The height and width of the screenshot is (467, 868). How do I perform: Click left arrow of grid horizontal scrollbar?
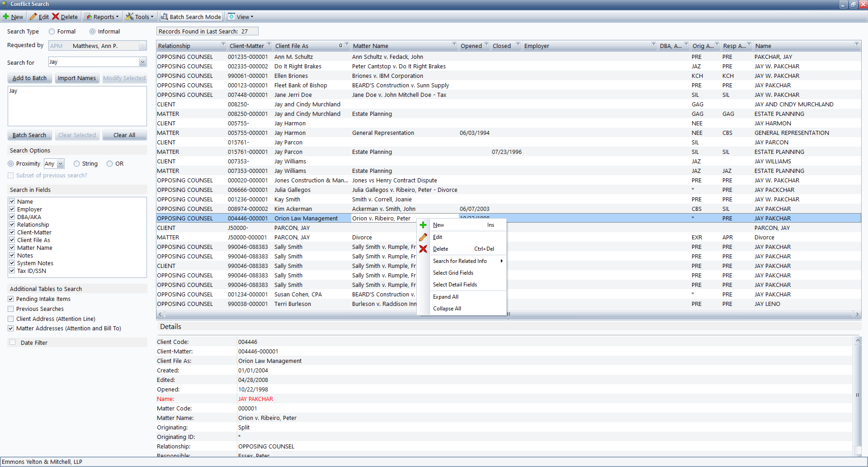(x=160, y=314)
